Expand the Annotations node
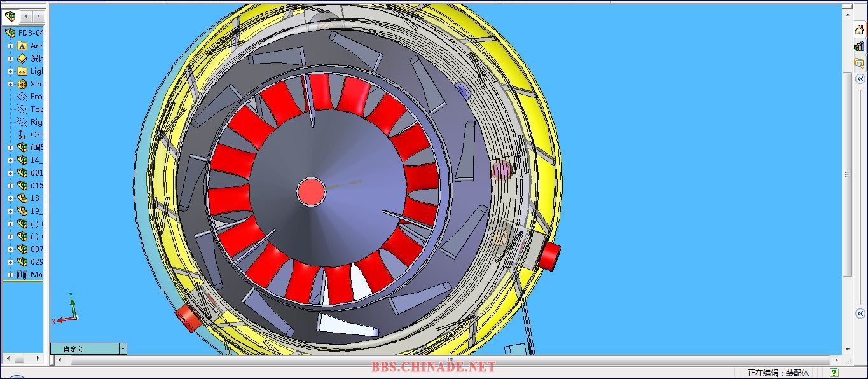 10,46
